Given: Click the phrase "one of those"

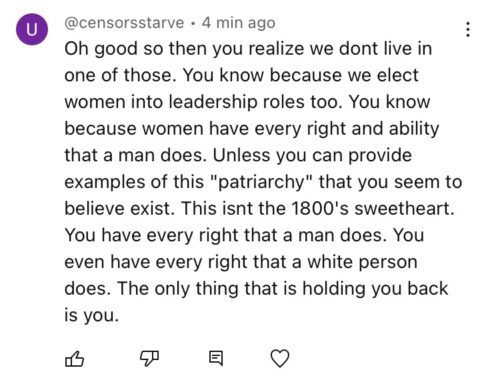Looking at the screenshot, I should 118,75.
